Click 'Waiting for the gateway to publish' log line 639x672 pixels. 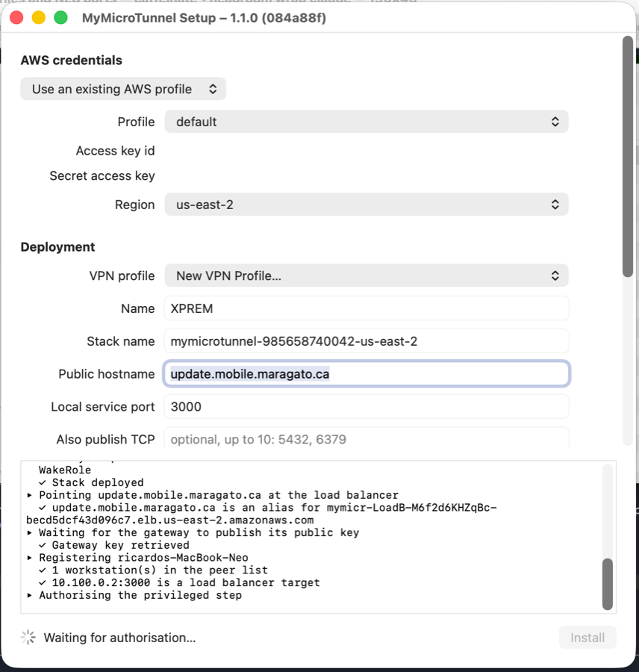point(193,532)
